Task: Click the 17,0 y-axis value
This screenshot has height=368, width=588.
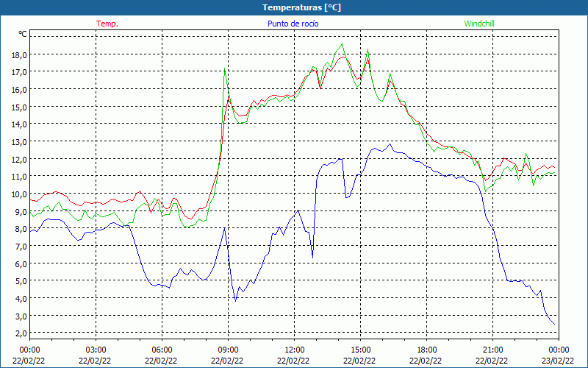Action: pyautogui.click(x=20, y=72)
